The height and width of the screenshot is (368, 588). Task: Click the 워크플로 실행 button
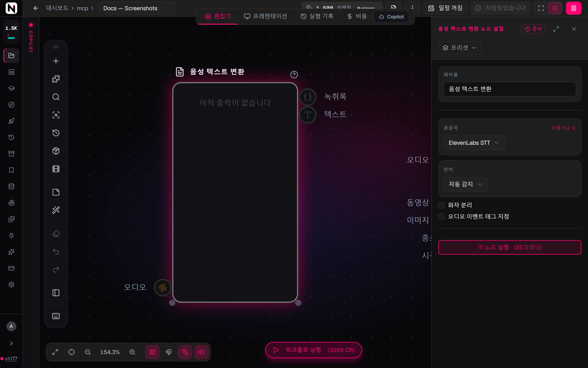[x=313, y=350]
